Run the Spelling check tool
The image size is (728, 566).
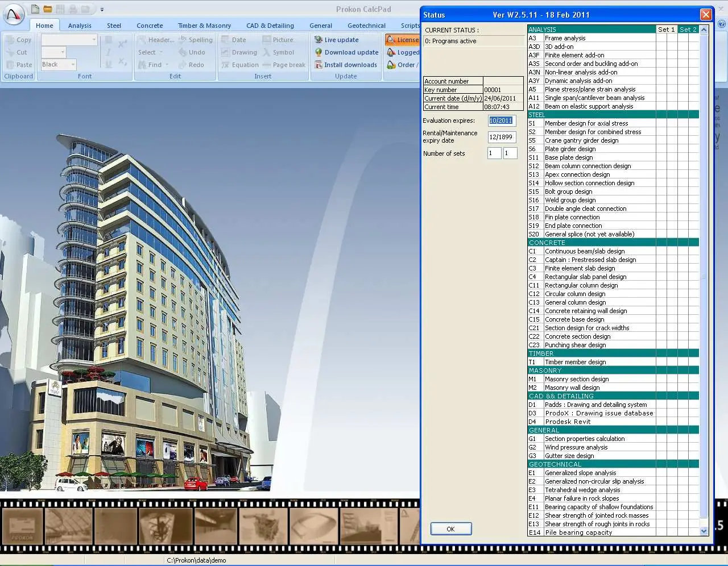pos(195,40)
